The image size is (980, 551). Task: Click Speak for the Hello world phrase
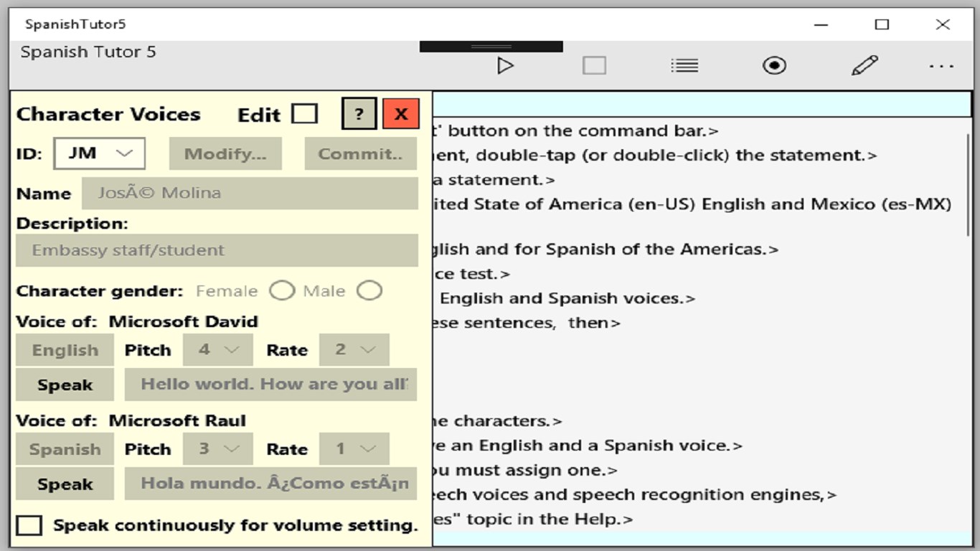tap(65, 385)
